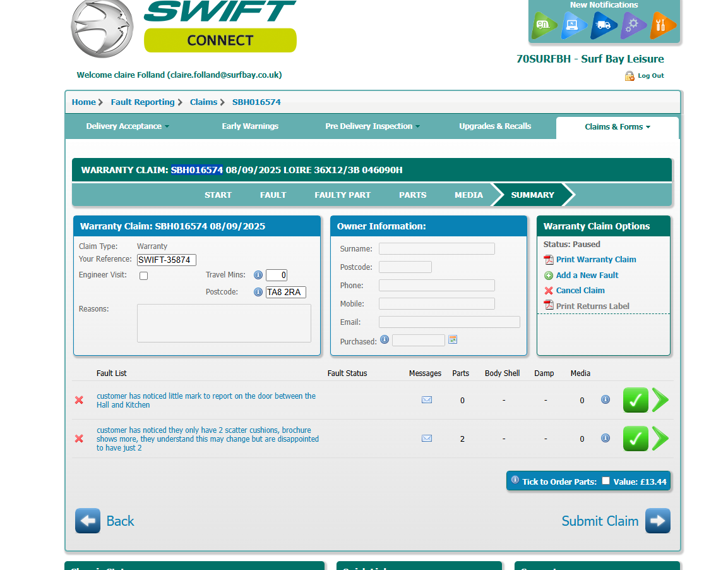Screen dimensions: 728x570
Task: Click the Log Out link text
Action: click(651, 76)
